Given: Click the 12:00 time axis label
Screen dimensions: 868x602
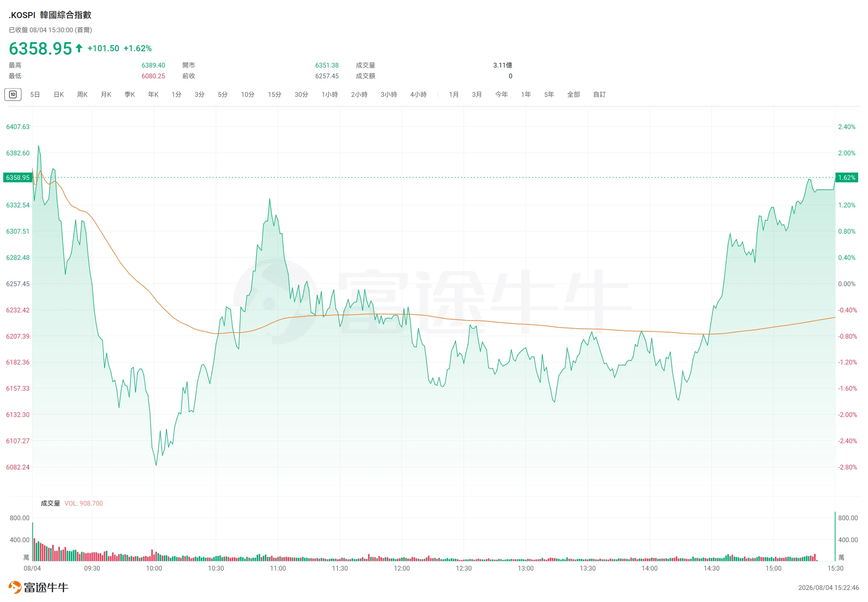Looking at the screenshot, I should [402, 568].
